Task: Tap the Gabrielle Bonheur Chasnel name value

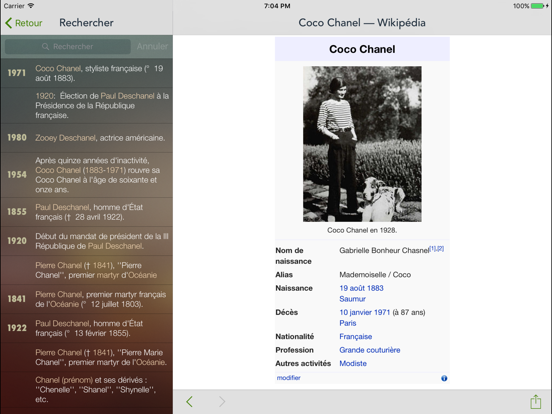Action: pyautogui.click(x=384, y=250)
